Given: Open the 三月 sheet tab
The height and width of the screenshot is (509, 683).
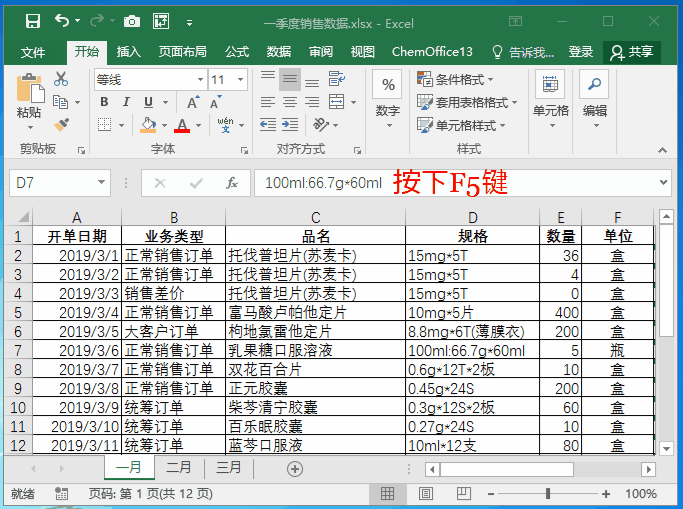Looking at the screenshot, I should coord(229,467).
